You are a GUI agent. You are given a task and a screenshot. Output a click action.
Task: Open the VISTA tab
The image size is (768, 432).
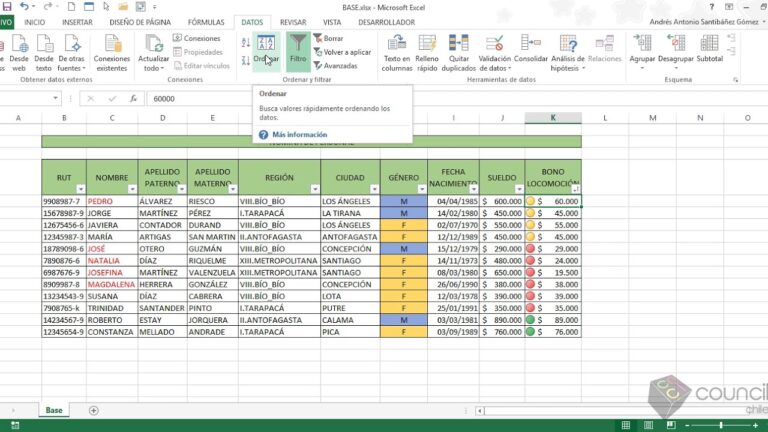click(x=332, y=22)
